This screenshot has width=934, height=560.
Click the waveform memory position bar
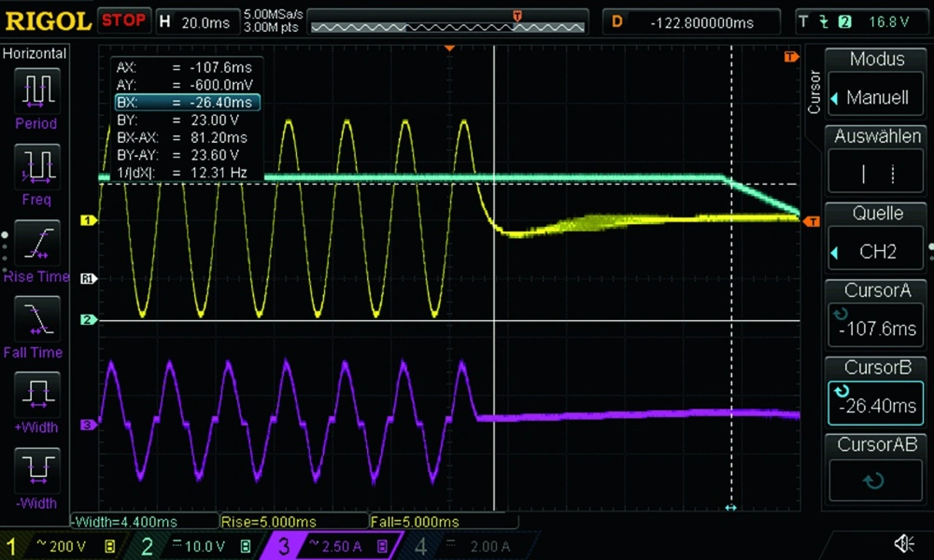(x=448, y=27)
